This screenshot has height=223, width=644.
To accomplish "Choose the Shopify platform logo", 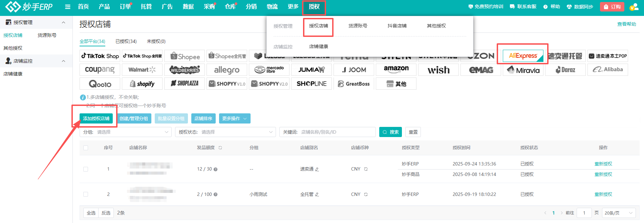I will (x=142, y=84).
